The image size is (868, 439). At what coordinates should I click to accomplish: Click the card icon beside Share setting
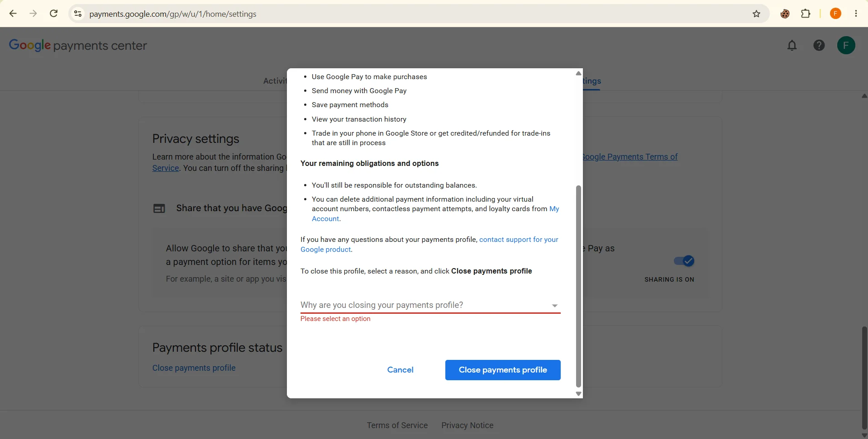coord(159,208)
